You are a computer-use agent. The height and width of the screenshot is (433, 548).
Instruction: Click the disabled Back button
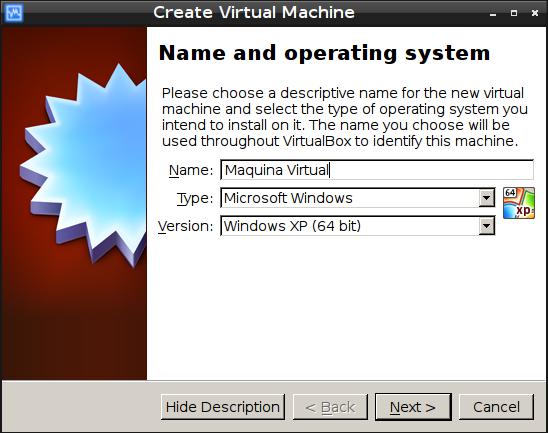tap(330, 407)
